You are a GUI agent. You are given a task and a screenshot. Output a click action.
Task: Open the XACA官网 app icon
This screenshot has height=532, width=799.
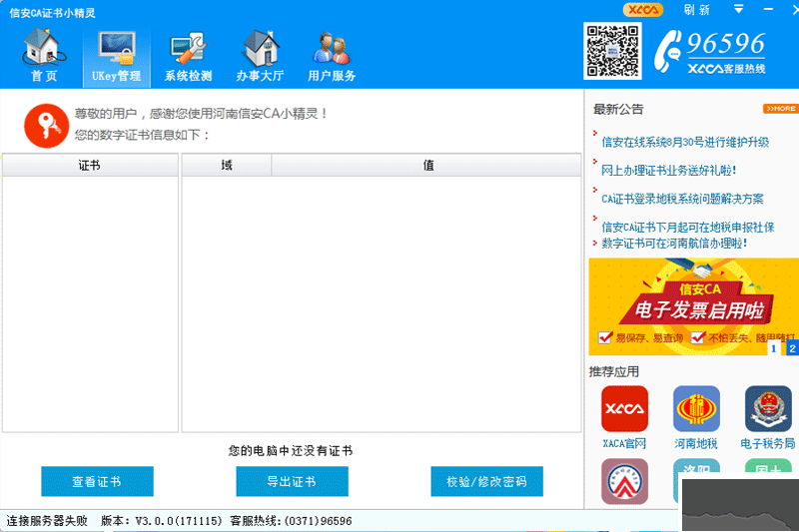coord(624,409)
